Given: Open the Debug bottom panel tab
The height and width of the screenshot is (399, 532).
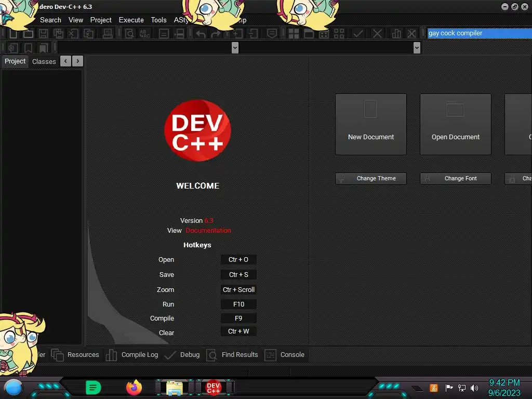Looking at the screenshot, I should point(182,355).
